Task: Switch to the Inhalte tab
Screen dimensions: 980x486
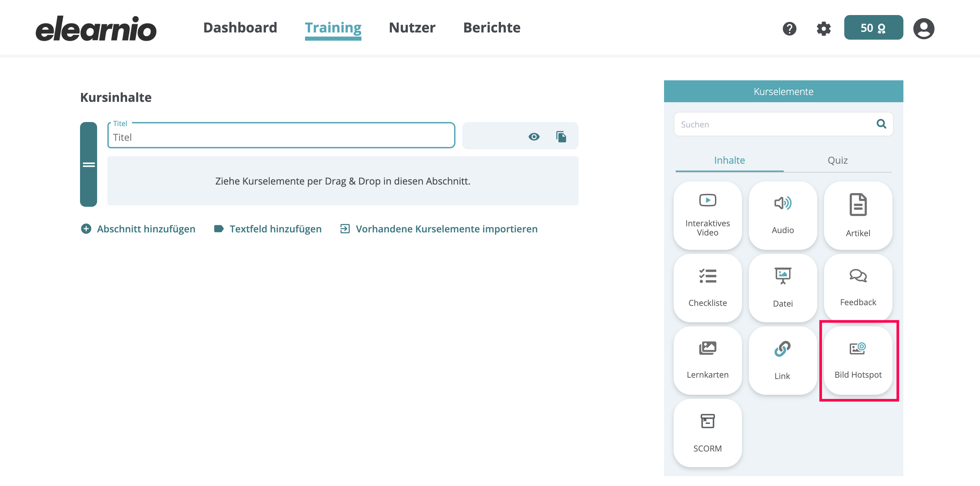Action: pos(729,161)
